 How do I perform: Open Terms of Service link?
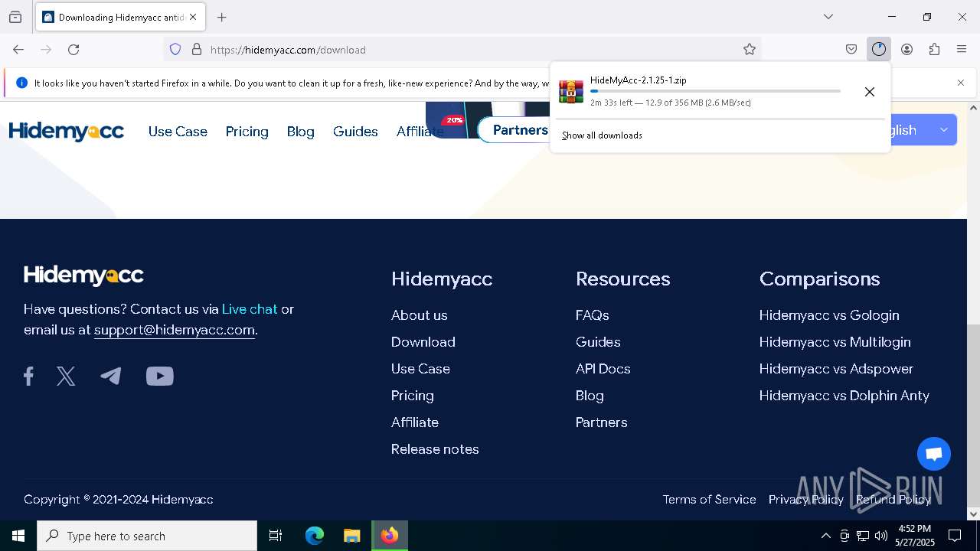click(x=709, y=500)
